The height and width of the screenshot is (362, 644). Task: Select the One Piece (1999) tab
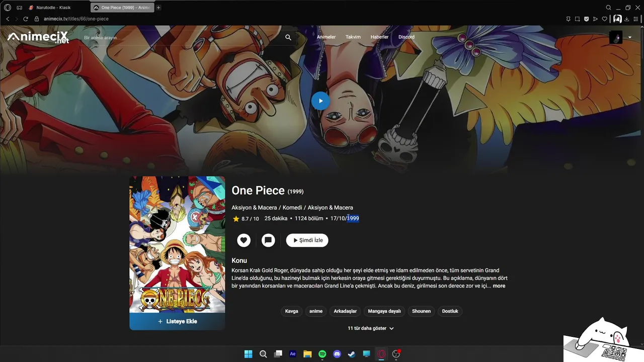coord(122,8)
